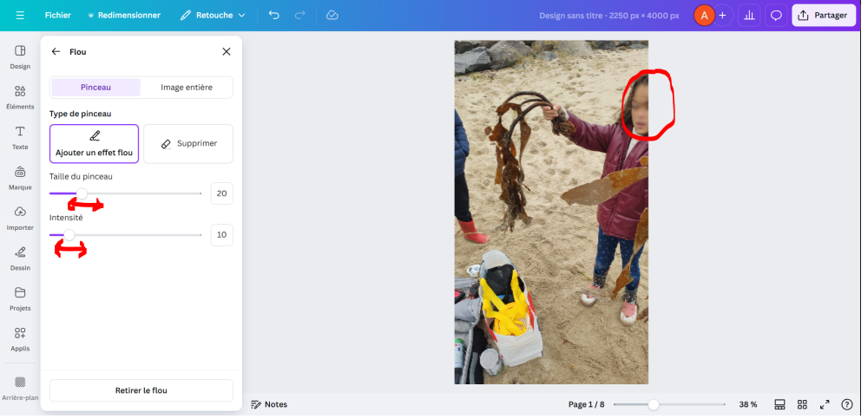This screenshot has height=419, width=868.
Task: Select 'Ajouter un effet flou' brush type
Action: click(94, 143)
